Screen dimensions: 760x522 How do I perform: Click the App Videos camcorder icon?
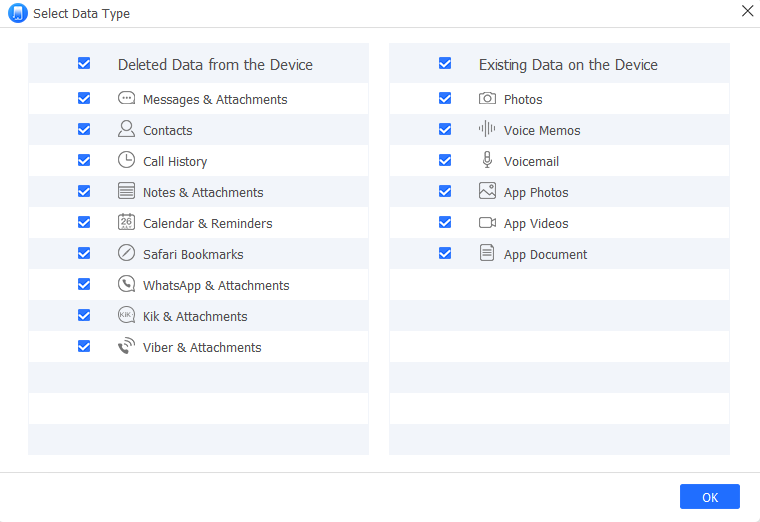(x=487, y=222)
